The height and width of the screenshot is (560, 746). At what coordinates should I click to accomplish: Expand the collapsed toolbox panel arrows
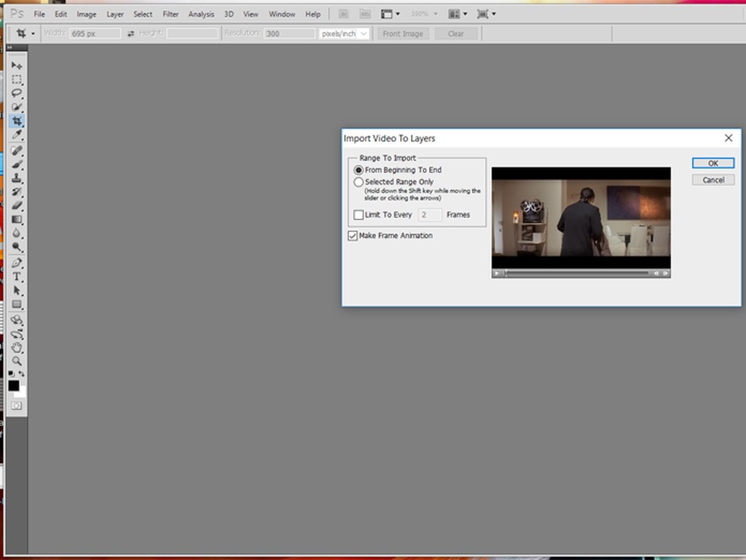[x=10, y=48]
